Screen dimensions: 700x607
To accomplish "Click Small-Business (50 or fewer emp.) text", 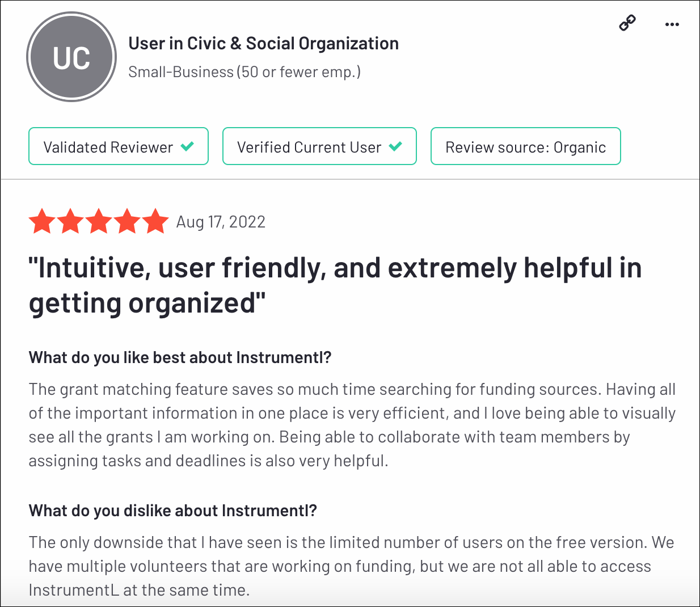I will (244, 72).
